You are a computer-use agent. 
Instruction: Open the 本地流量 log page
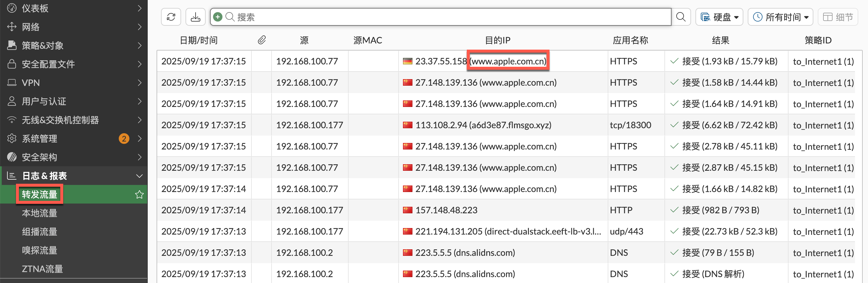click(x=39, y=213)
